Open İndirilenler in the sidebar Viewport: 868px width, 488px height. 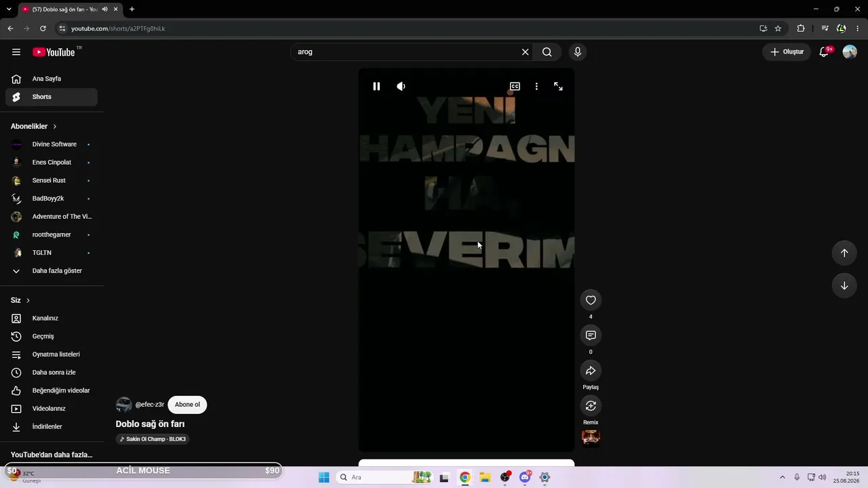coord(52,427)
